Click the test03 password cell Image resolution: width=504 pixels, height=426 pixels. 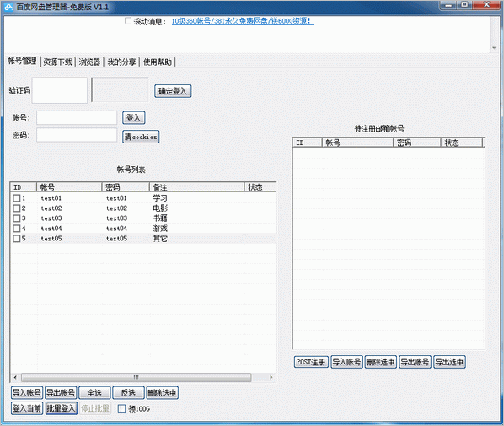[116, 218]
